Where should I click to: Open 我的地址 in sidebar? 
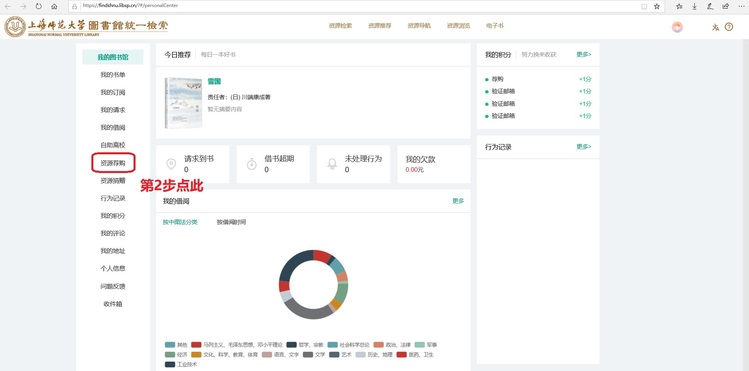pyautogui.click(x=113, y=251)
